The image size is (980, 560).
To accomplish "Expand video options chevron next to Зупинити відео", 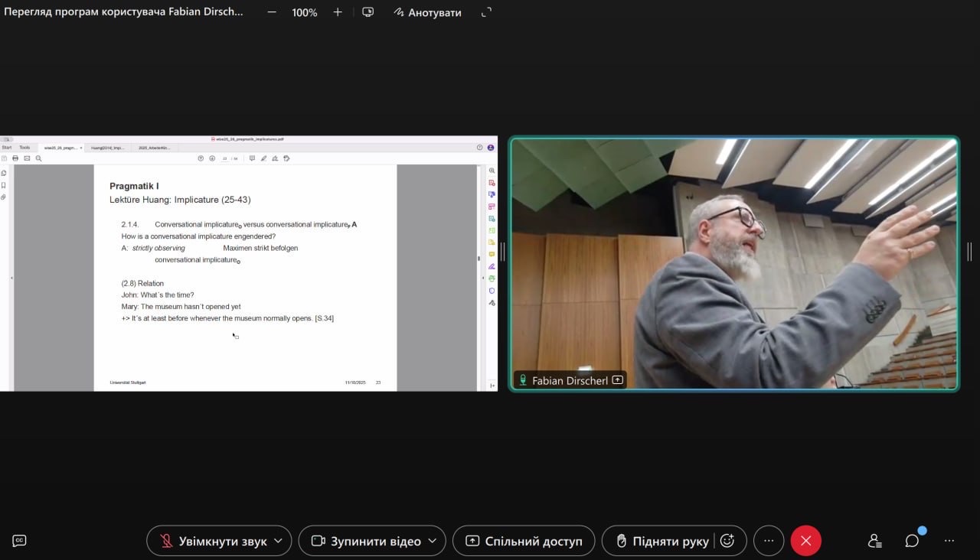I will pos(432,541).
